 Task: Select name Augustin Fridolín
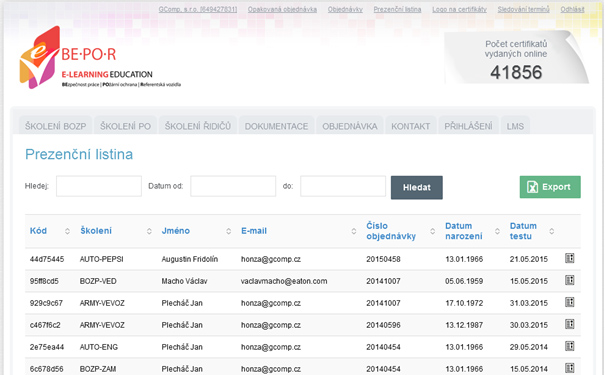(x=189, y=259)
